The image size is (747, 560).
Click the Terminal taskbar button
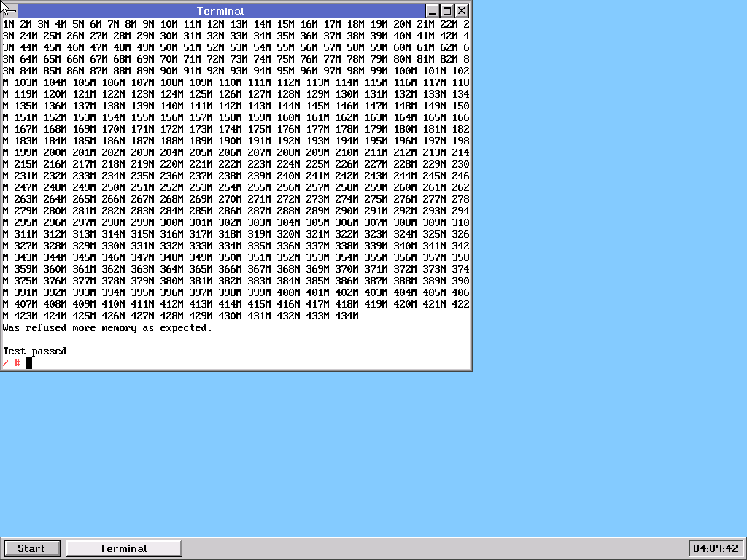(123, 548)
